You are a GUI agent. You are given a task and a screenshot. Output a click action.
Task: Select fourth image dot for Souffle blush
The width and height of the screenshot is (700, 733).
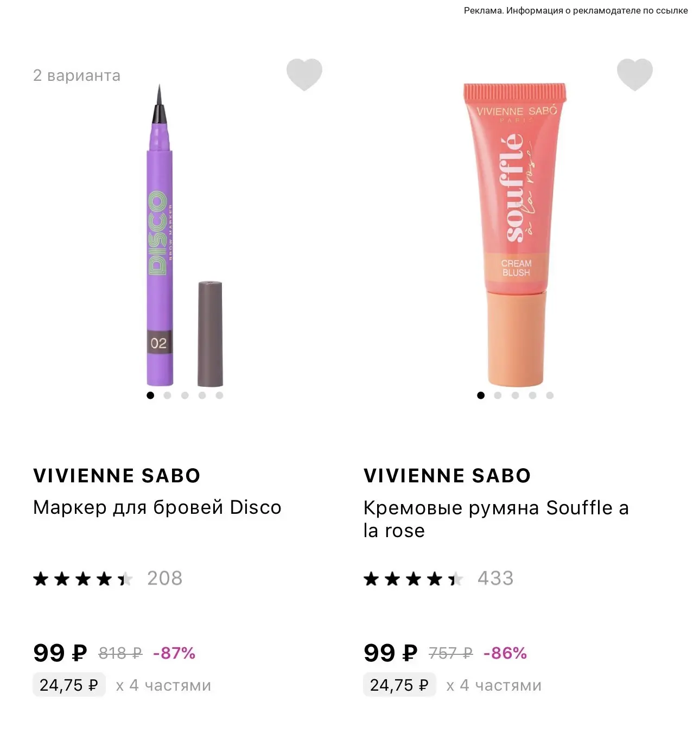532,396
